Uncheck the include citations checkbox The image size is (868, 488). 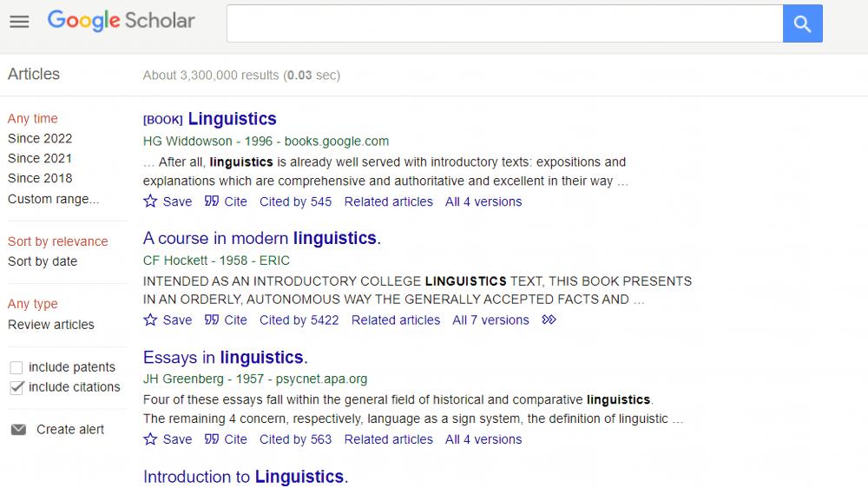pyautogui.click(x=16, y=387)
